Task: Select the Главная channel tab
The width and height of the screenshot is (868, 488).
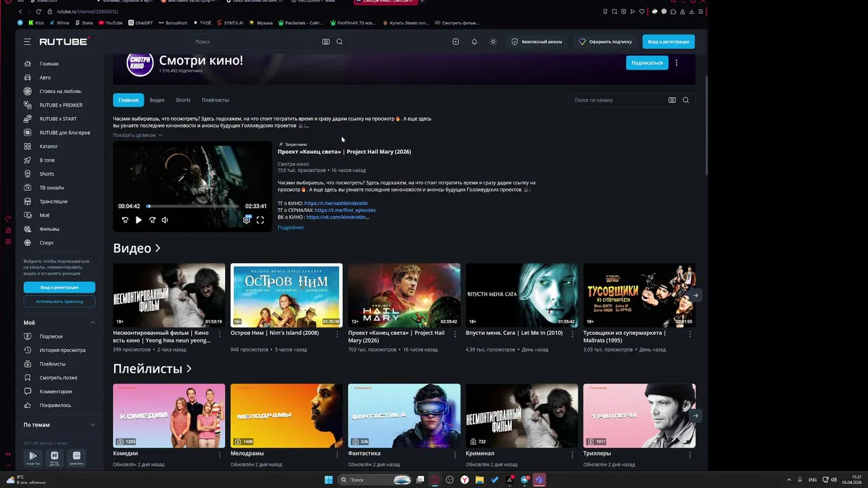Action: coord(128,100)
